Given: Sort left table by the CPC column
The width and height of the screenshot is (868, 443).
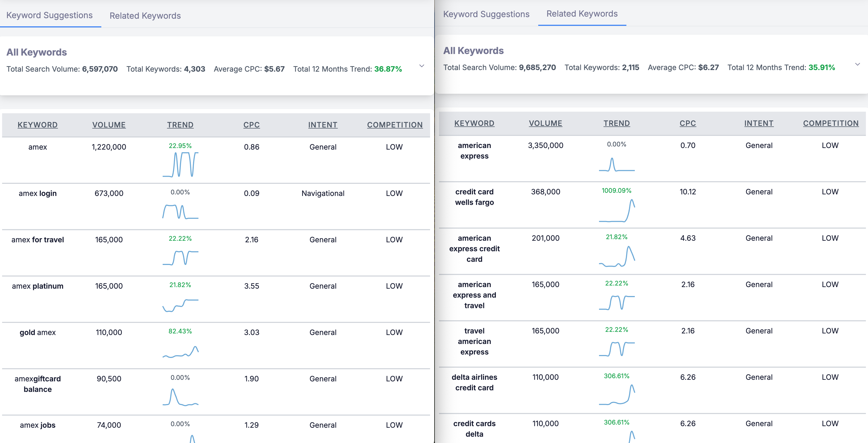Looking at the screenshot, I should tap(251, 124).
